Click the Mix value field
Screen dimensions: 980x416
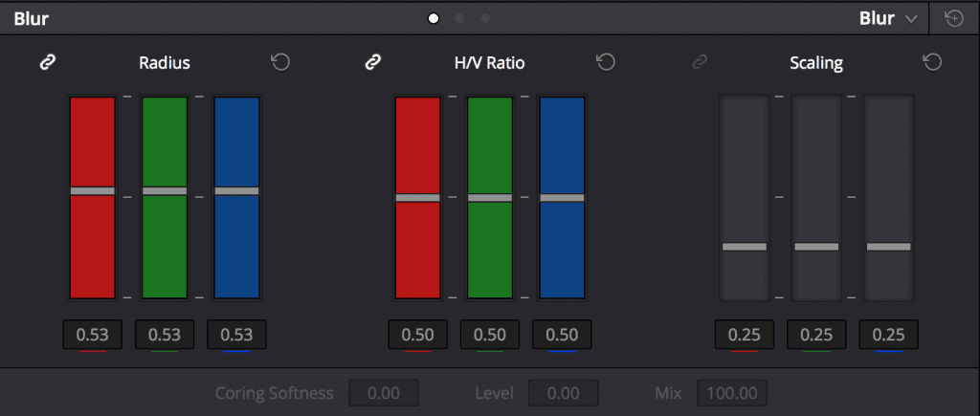pos(732,393)
